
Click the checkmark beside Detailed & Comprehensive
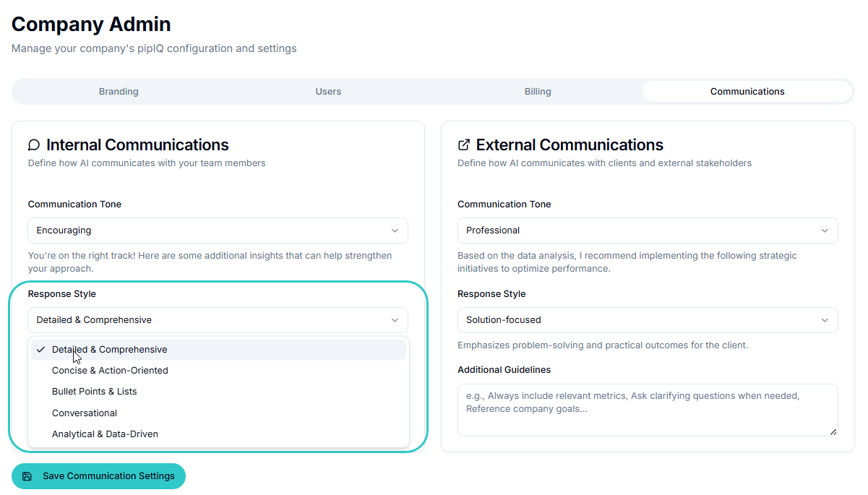(41, 350)
